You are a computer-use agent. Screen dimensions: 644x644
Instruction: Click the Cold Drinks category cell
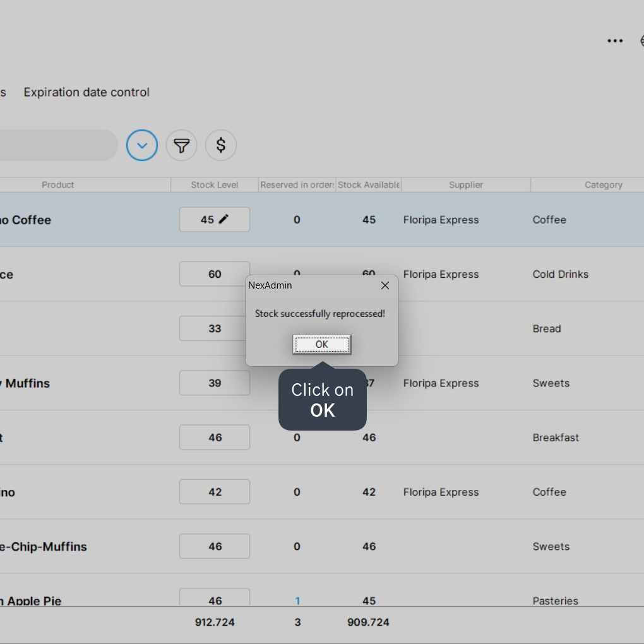[x=560, y=275]
